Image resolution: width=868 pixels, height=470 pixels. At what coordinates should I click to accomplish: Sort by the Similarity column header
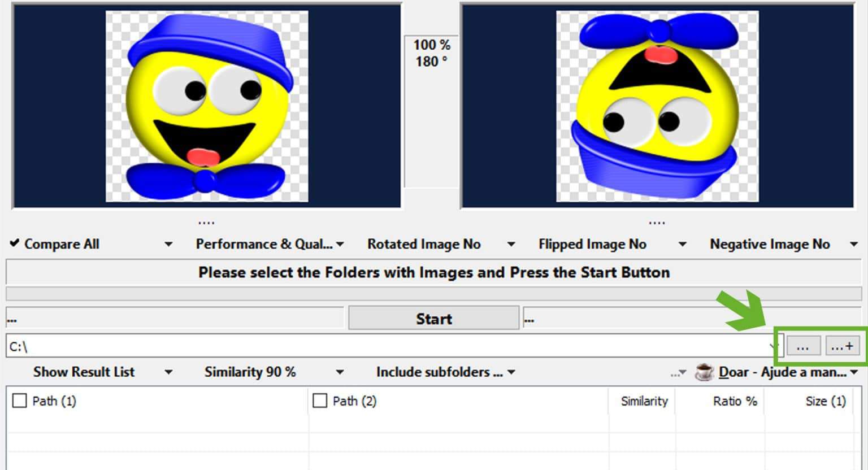point(644,401)
